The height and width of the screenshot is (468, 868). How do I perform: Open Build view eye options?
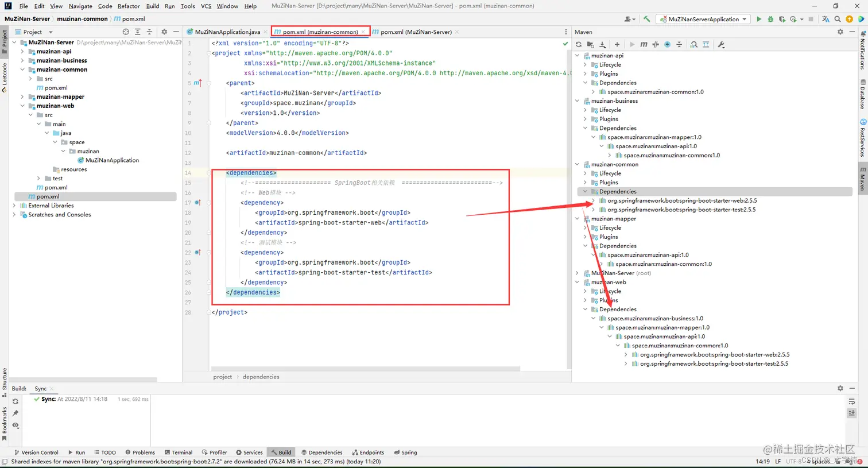point(15,426)
